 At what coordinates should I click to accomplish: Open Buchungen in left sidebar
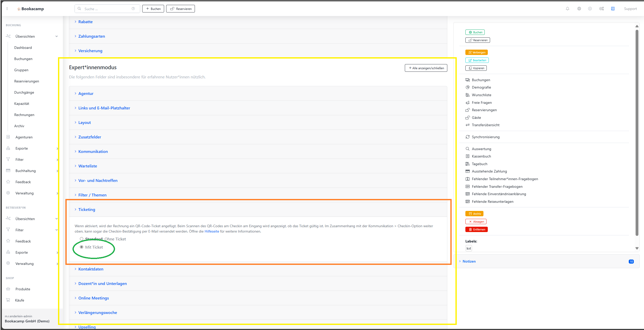23,59
